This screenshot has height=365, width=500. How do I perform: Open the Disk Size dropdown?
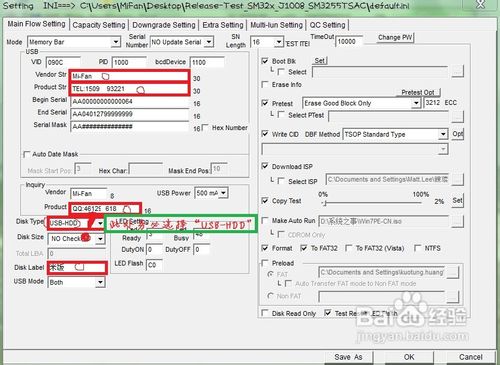click(100, 239)
